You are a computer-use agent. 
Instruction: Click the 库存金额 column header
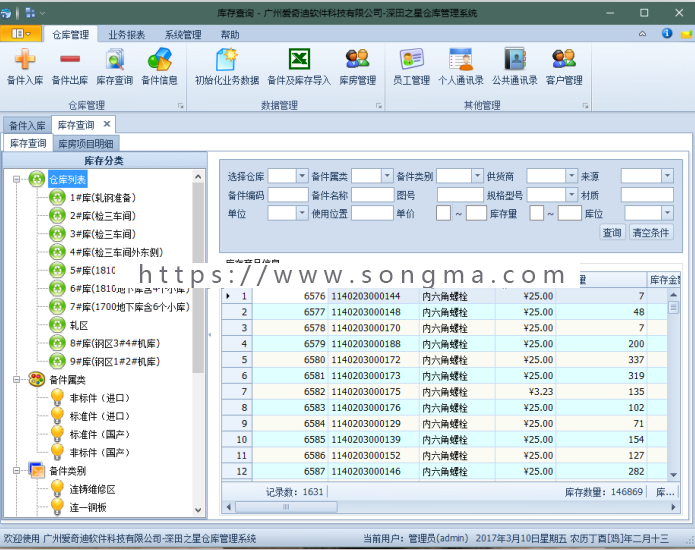click(664, 280)
